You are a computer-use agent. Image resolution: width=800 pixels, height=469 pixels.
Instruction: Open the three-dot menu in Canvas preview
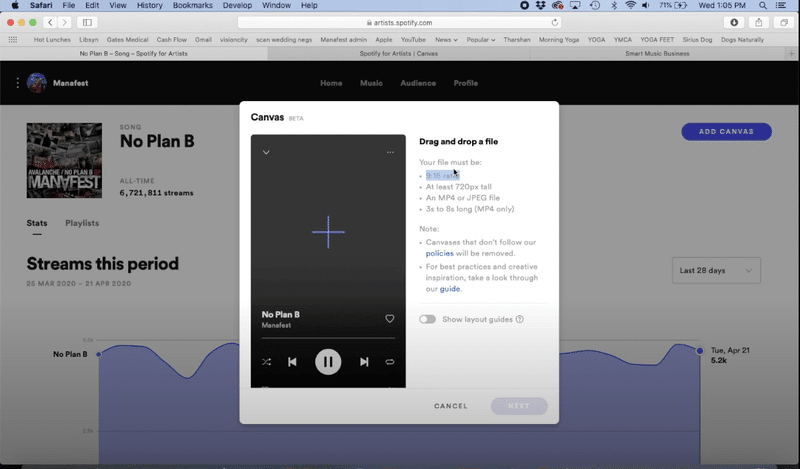pyautogui.click(x=390, y=152)
